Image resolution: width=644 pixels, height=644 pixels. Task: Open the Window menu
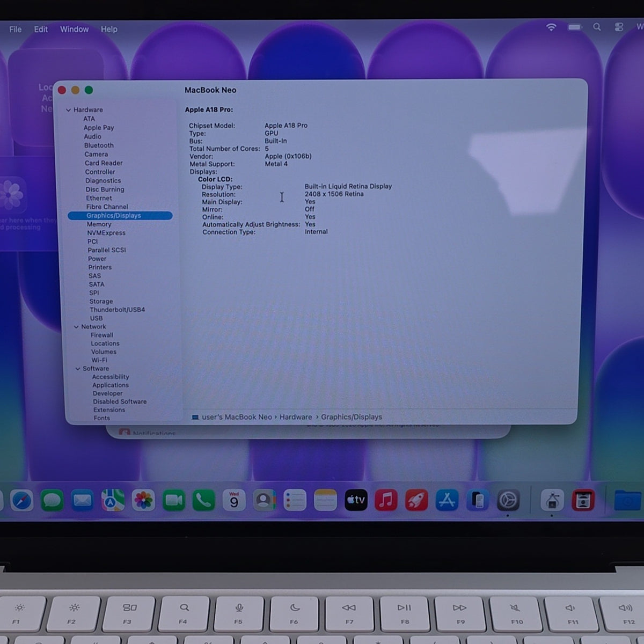click(x=74, y=29)
